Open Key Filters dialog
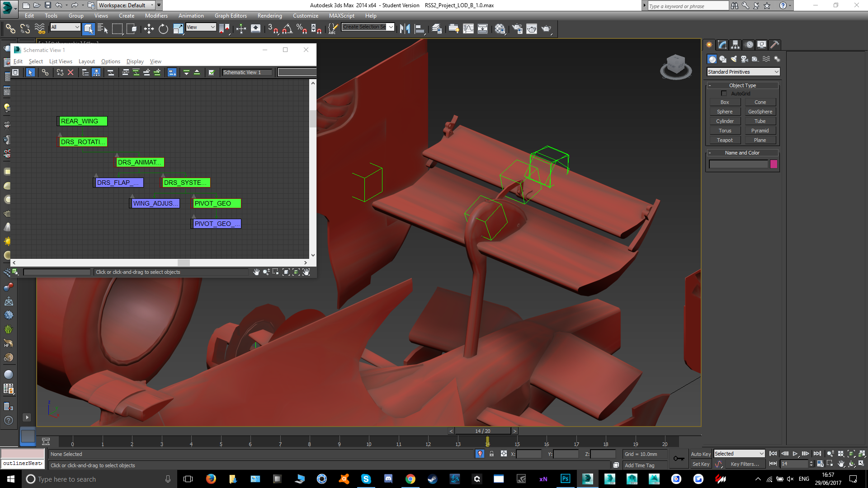This screenshot has height=488, width=868. click(x=745, y=464)
